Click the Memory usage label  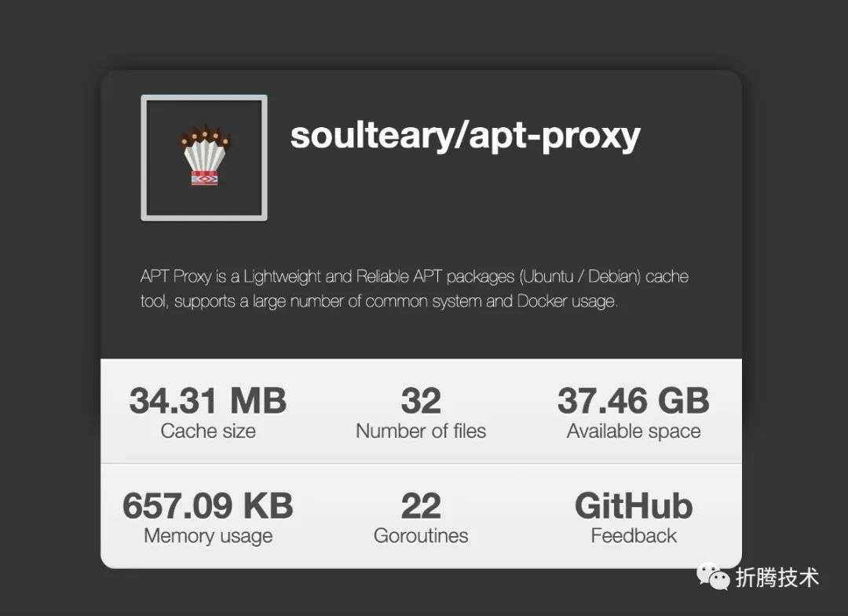207,536
